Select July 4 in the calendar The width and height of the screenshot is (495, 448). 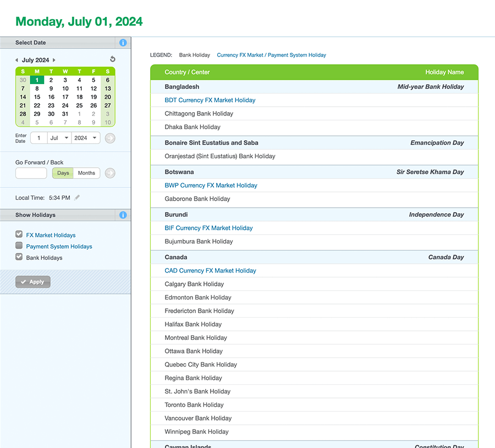(x=79, y=80)
